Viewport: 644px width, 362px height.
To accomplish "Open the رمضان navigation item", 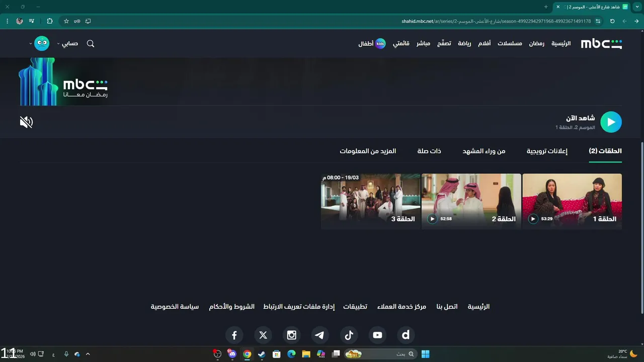I will coord(536,44).
